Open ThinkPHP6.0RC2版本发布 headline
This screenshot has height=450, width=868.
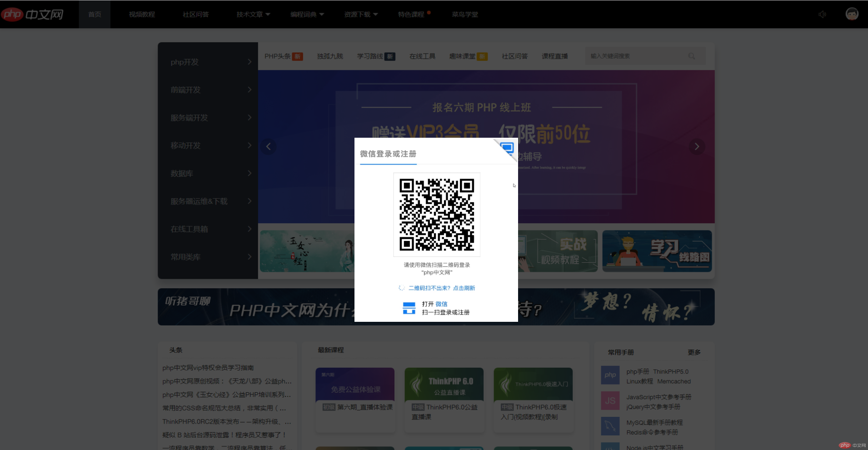pyautogui.click(x=227, y=422)
